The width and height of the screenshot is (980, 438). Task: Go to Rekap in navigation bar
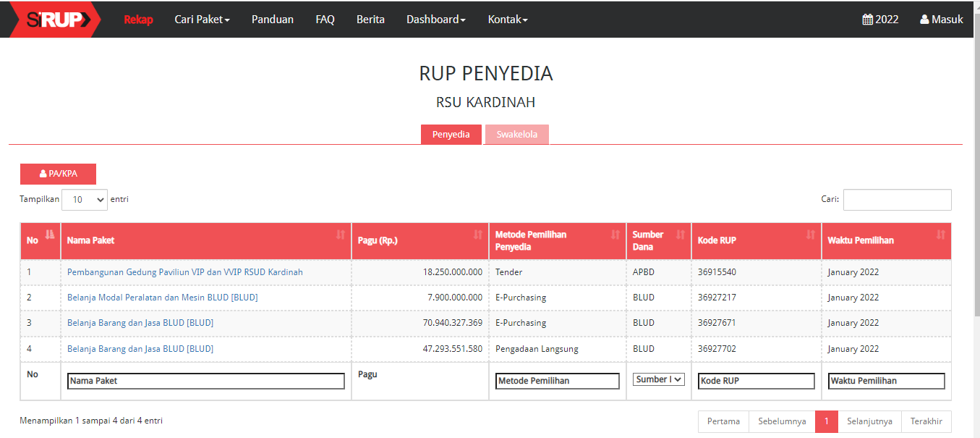pos(138,20)
